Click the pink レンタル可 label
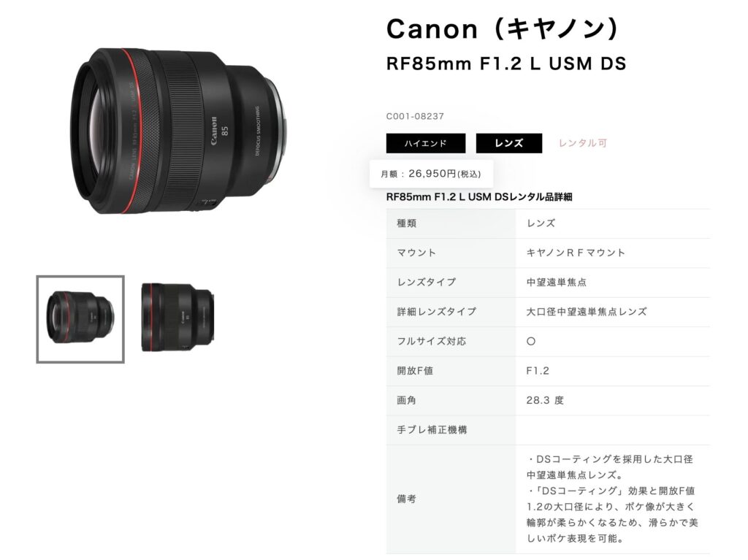Image resolution: width=748 pixels, height=560 pixels. pos(582,143)
